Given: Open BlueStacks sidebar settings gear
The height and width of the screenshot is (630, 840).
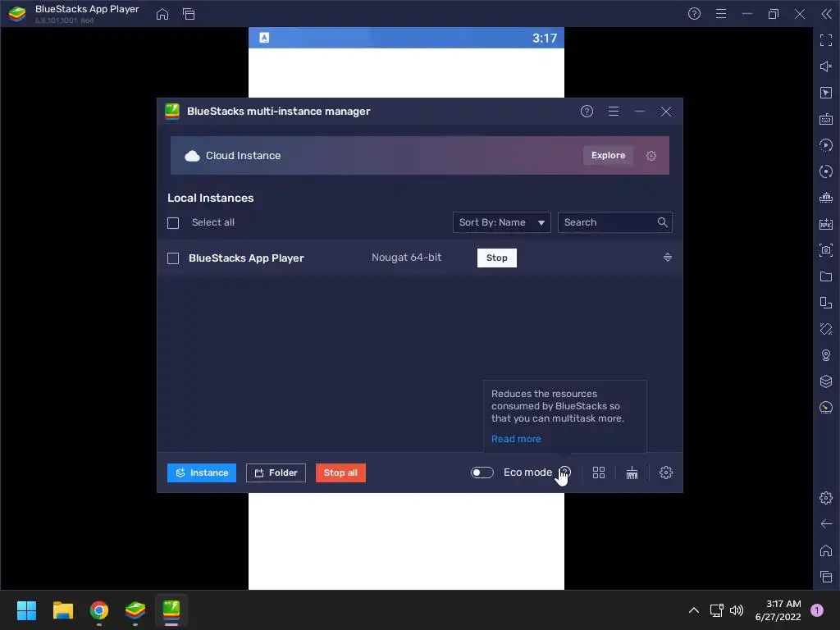Looking at the screenshot, I should pos(825,498).
